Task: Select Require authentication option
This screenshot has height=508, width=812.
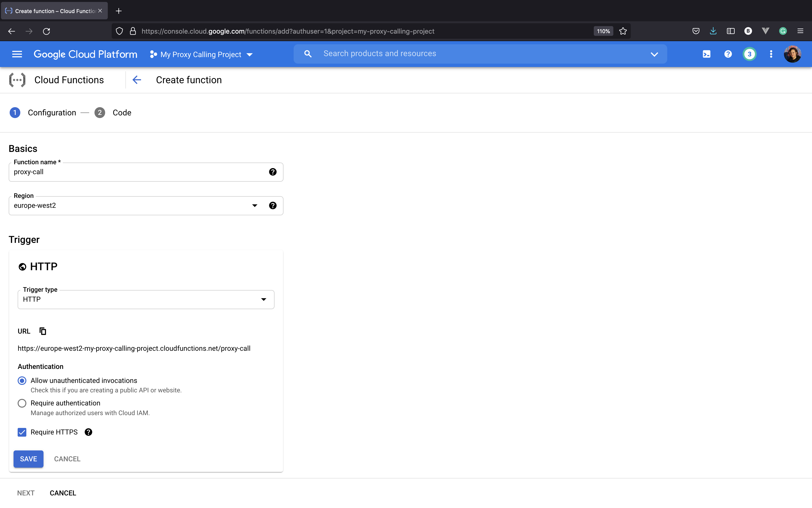Action: (x=22, y=403)
